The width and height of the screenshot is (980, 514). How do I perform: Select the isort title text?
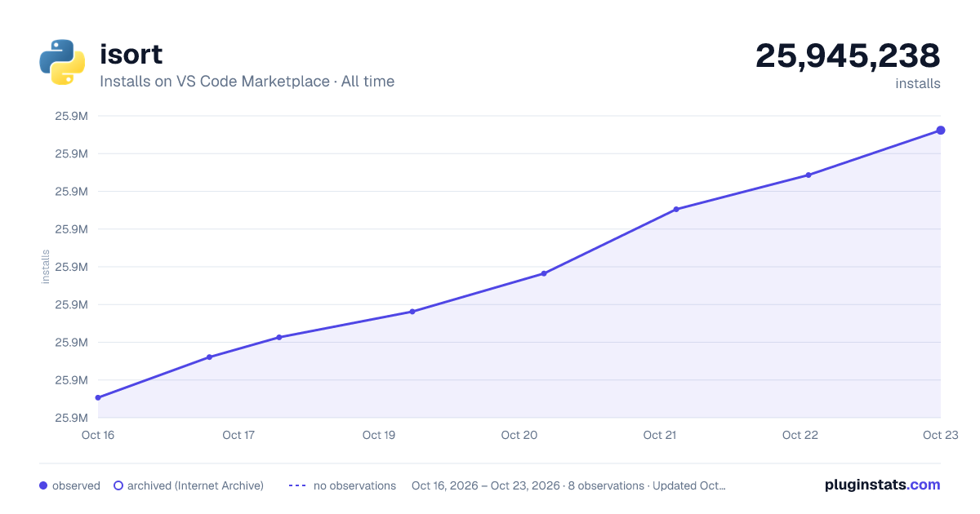coord(131,54)
